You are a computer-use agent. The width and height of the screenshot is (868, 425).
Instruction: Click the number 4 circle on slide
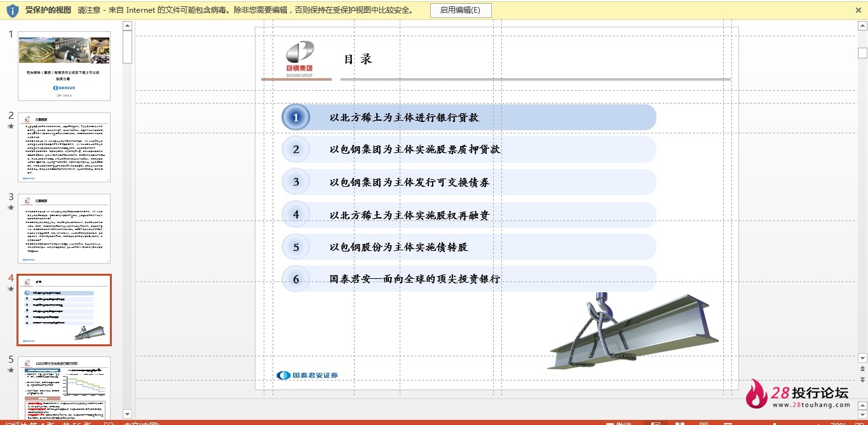(x=295, y=215)
